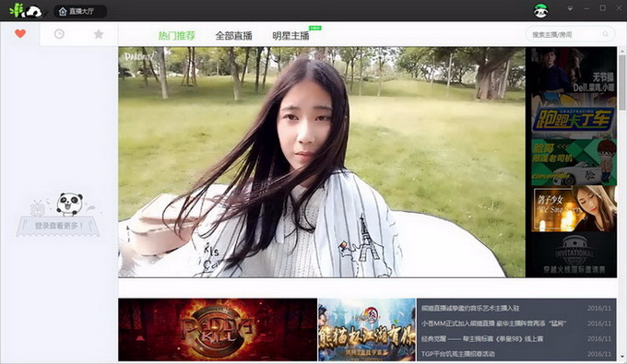
Task: Click the red heart favorites icon
Action: tap(20, 34)
